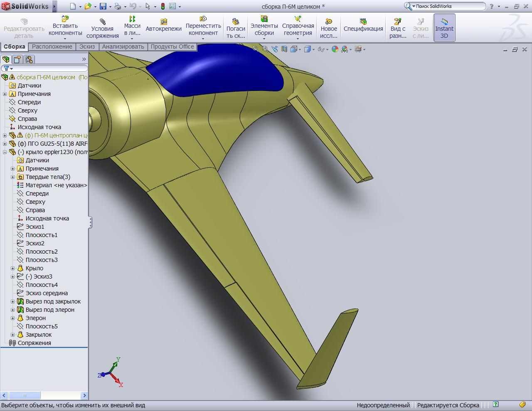532x411 pixels.
Task: Open the ConfigurationManager tab icon
Action: 29,59
